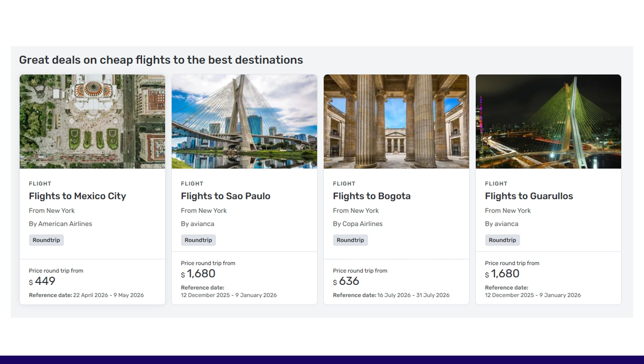The width and height of the screenshot is (644, 364).
Task: Click the heading Great deals on cheap flights
Action: [161, 60]
